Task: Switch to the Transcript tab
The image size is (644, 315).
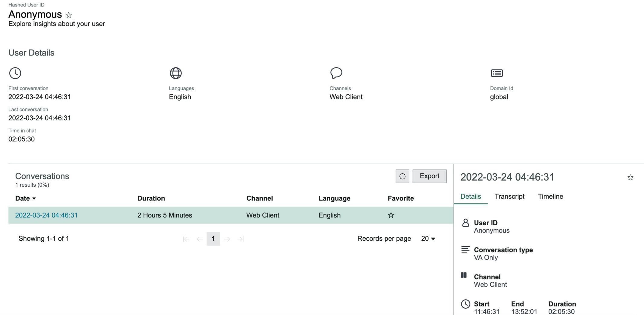Action: 509,197
